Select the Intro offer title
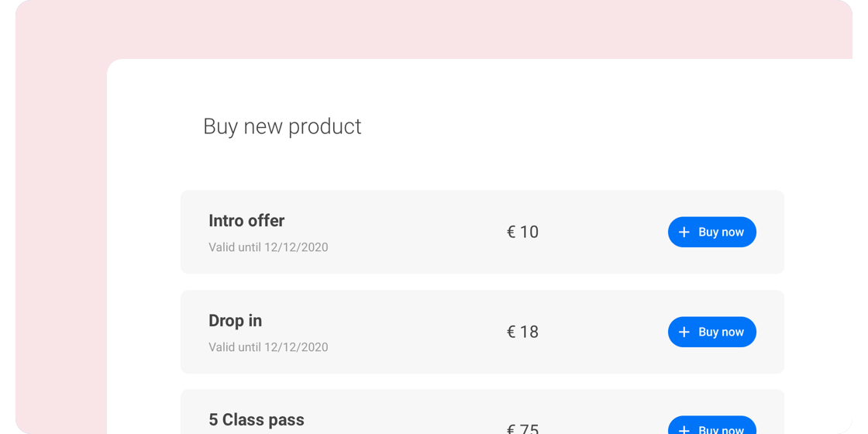Viewport: 868px width, 434px height. [246, 221]
